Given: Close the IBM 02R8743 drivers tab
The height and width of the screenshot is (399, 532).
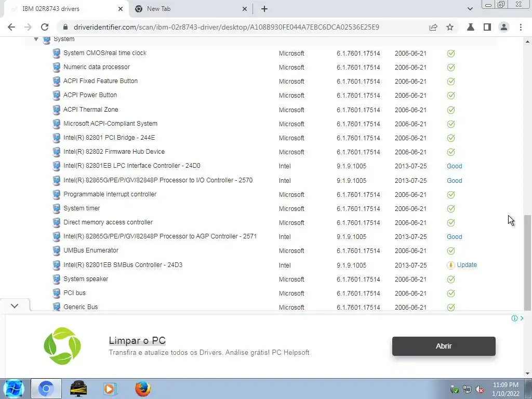Looking at the screenshot, I should [121, 9].
